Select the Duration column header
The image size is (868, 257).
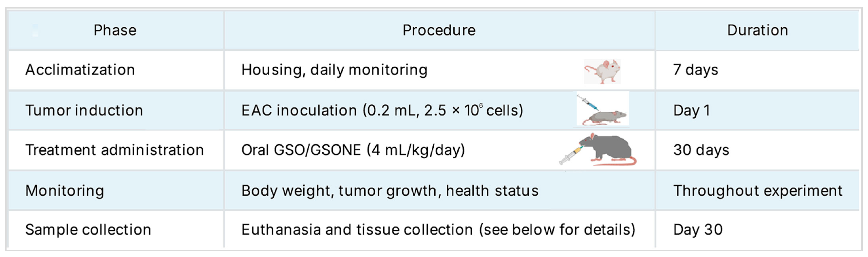coord(758,30)
